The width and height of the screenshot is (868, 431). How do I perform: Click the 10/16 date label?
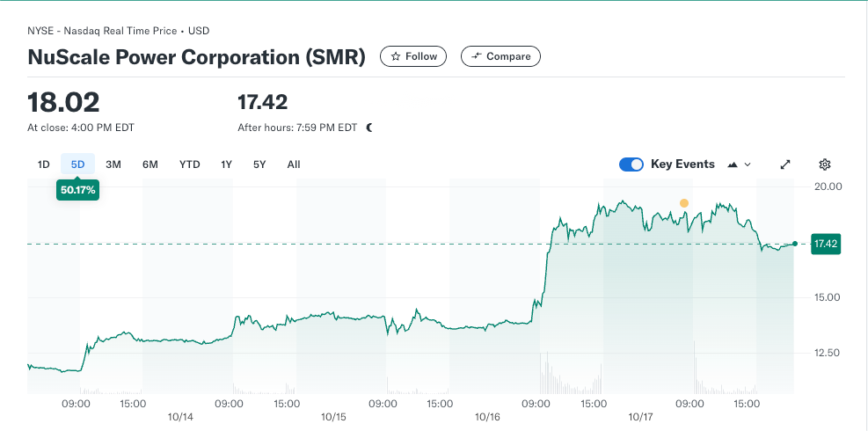coord(488,416)
